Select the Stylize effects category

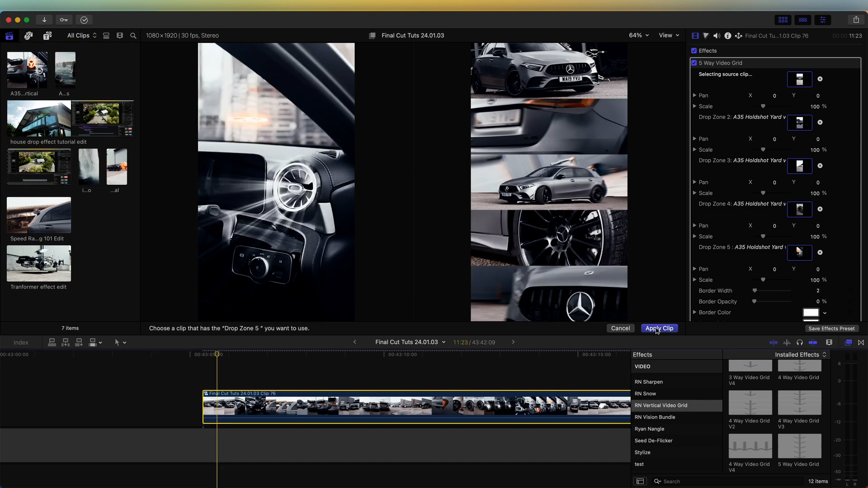click(x=642, y=452)
